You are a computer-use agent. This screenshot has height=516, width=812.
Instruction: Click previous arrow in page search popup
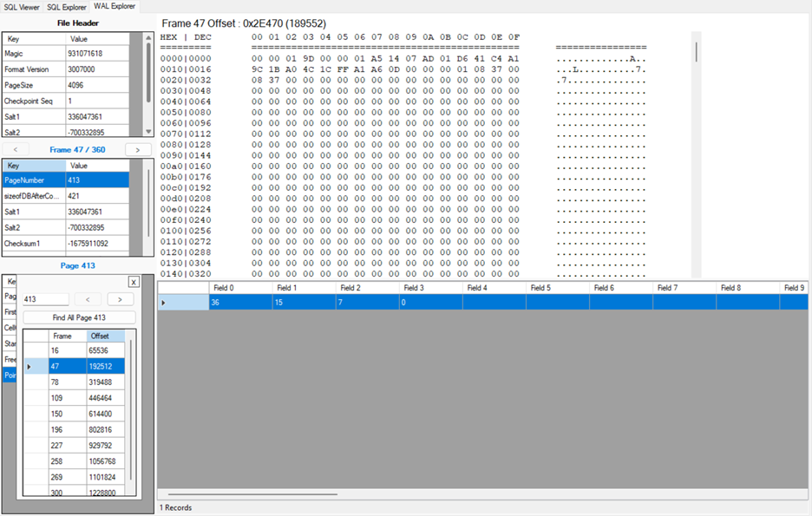click(88, 299)
